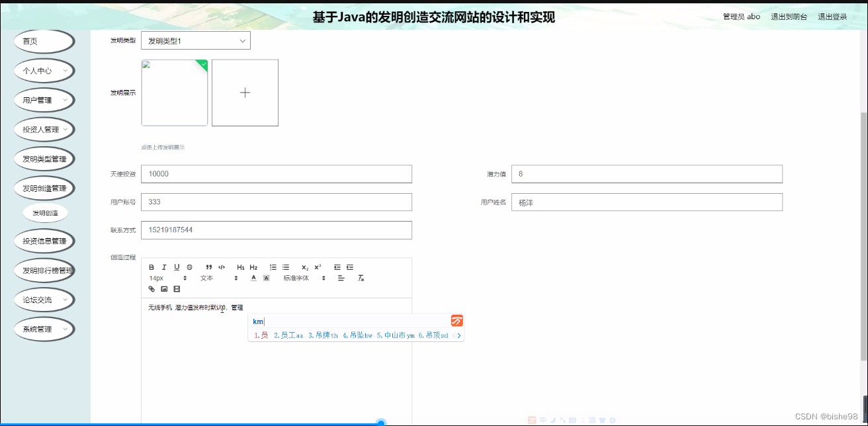Open the insert image tool

(164, 289)
